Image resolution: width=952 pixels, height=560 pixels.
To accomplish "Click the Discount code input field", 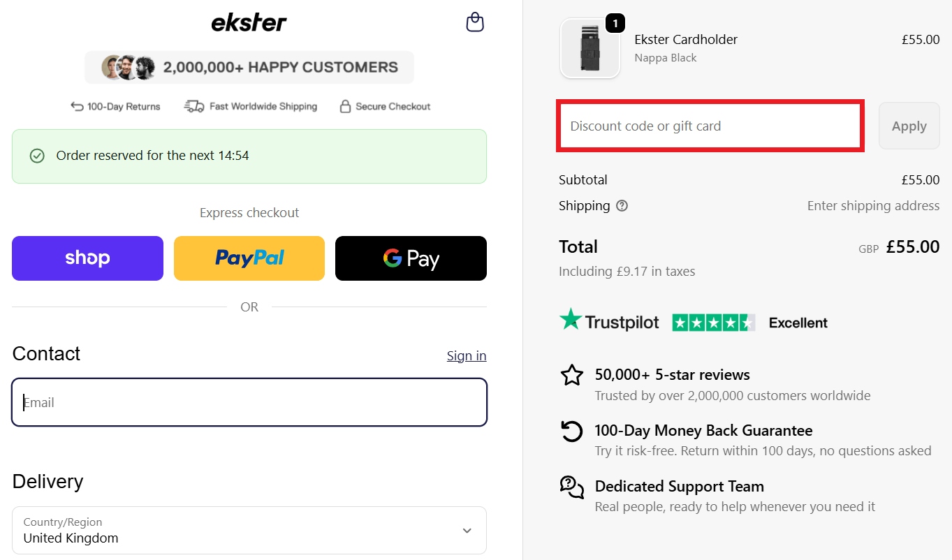I will pos(710,126).
